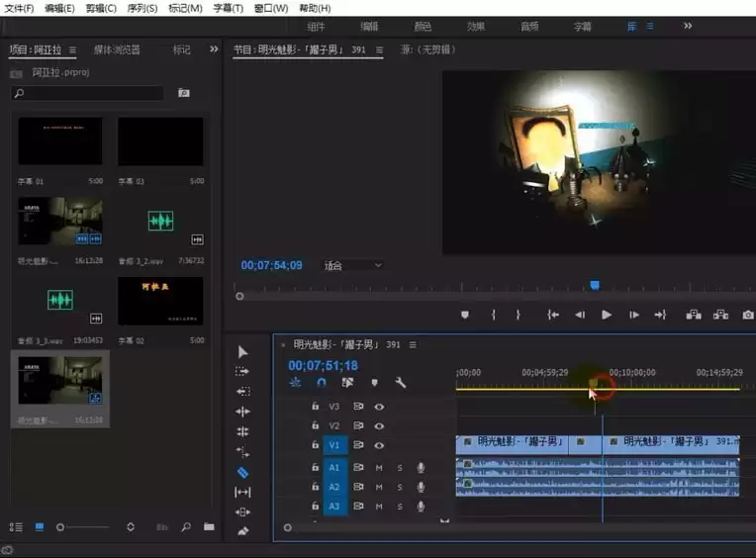Switch to the 效果 workspace
Screen dimensions: 756x558
click(476, 27)
